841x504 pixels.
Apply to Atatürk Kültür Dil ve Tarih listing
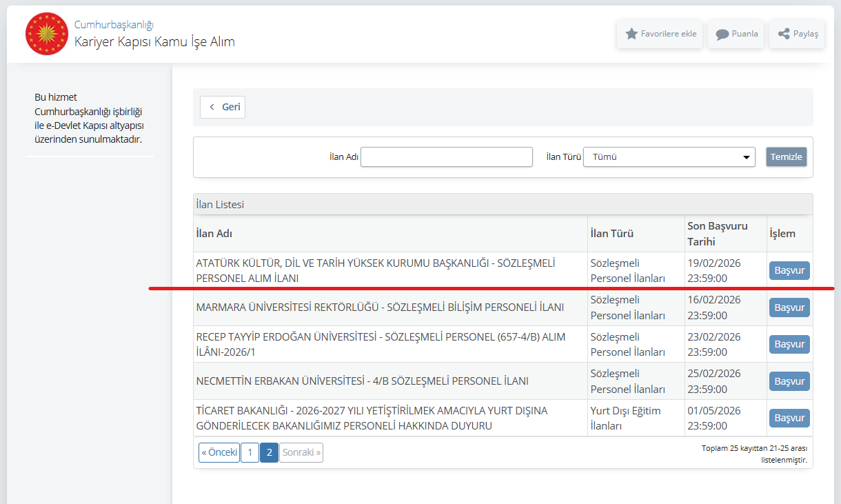(789, 271)
